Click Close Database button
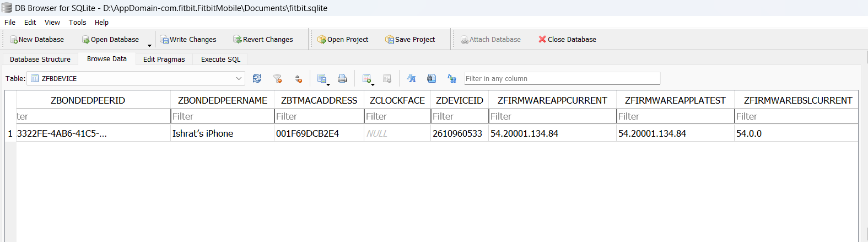Viewport: 868px width, 242px height. pos(567,40)
